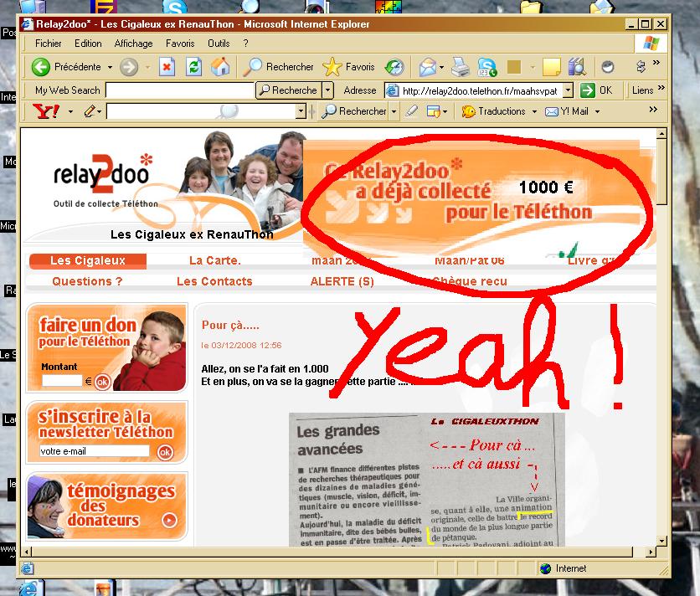Go to the home page via house icon
This screenshot has height=596, width=700.
coord(220,67)
